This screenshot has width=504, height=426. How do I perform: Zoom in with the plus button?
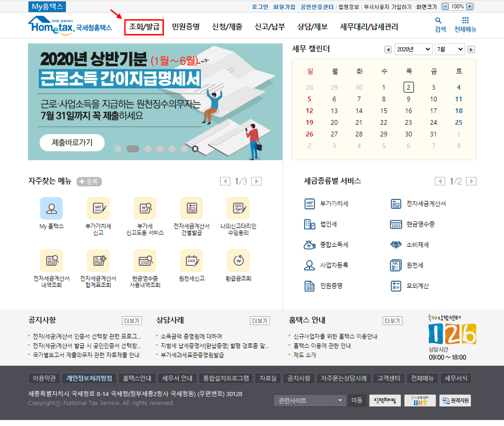[470, 6]
